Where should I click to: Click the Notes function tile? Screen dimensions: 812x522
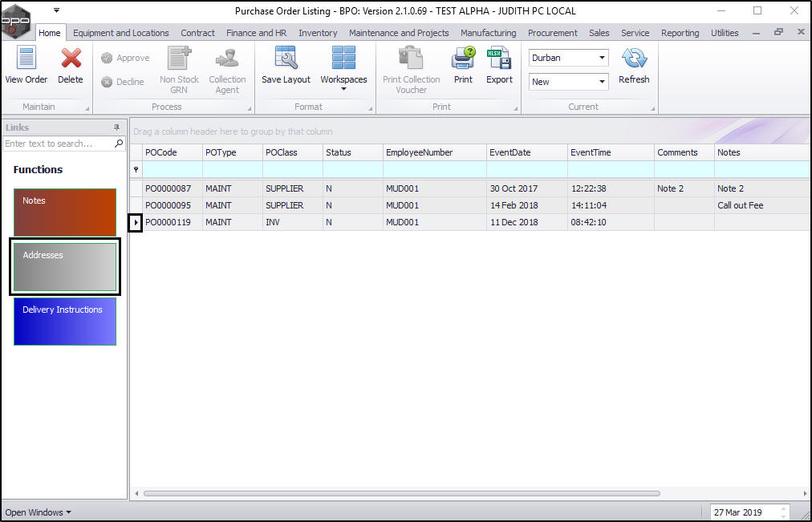65,212
